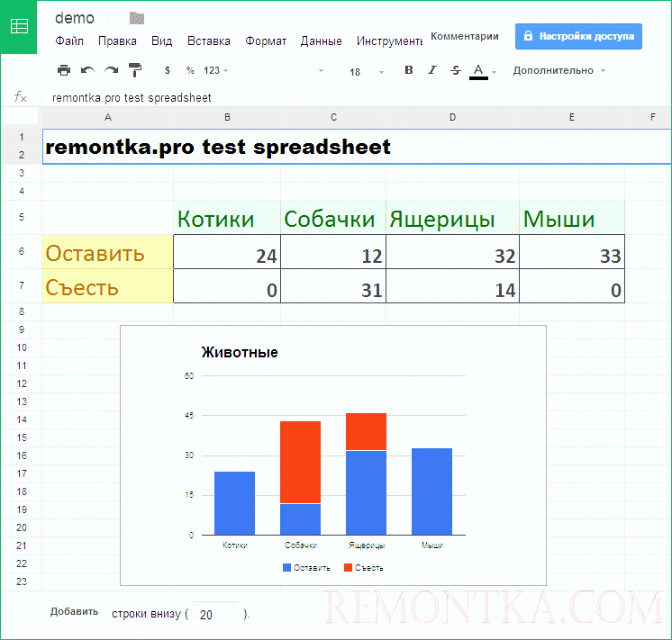The height and width of the screenshot is (640, 672).
Task: Click the redo arrow icon
Action: (111, 70)
